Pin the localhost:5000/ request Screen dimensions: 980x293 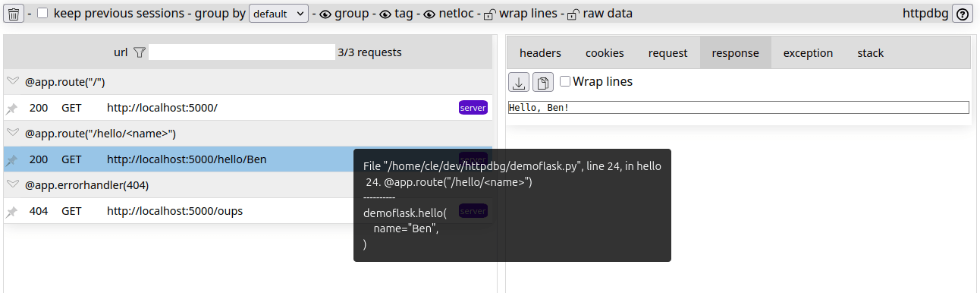[x=11, y=109]
